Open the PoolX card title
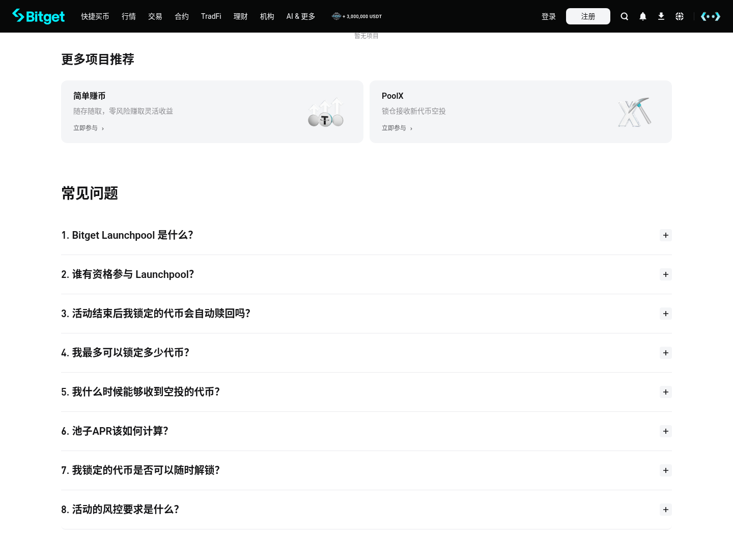 [392, 96]
